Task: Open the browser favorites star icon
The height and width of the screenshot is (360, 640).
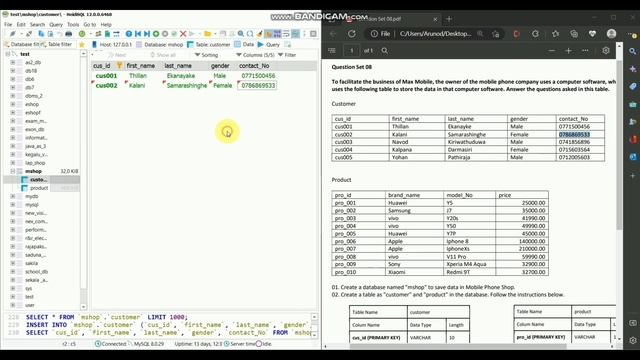Action: (x=555, y=34)
